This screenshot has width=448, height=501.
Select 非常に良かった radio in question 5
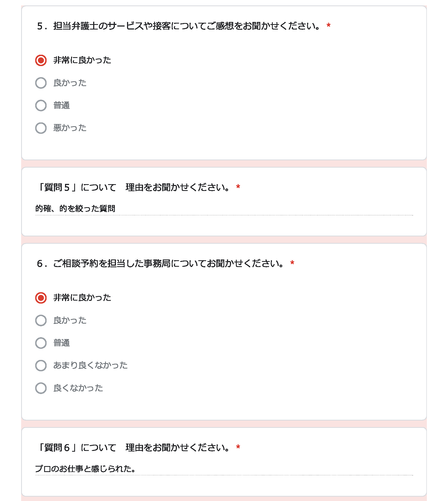pos(41,60)
